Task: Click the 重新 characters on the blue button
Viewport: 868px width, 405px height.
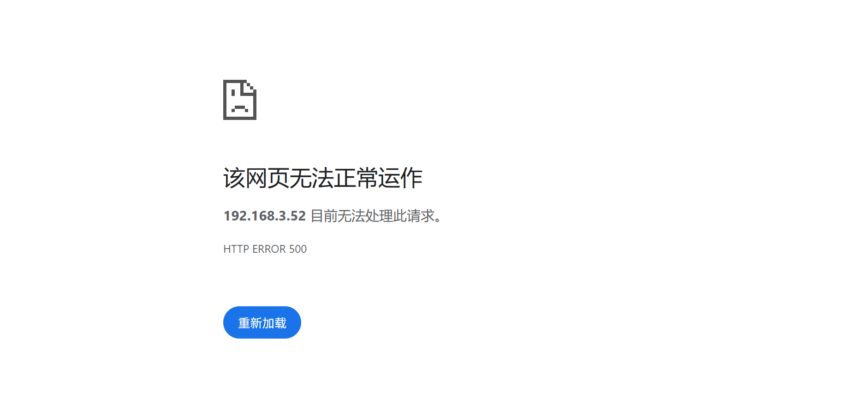Action: (x=250, y=323)
